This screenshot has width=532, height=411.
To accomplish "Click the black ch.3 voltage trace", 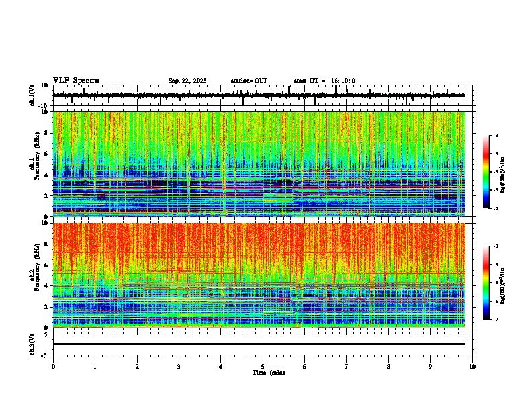I will 259,344.
